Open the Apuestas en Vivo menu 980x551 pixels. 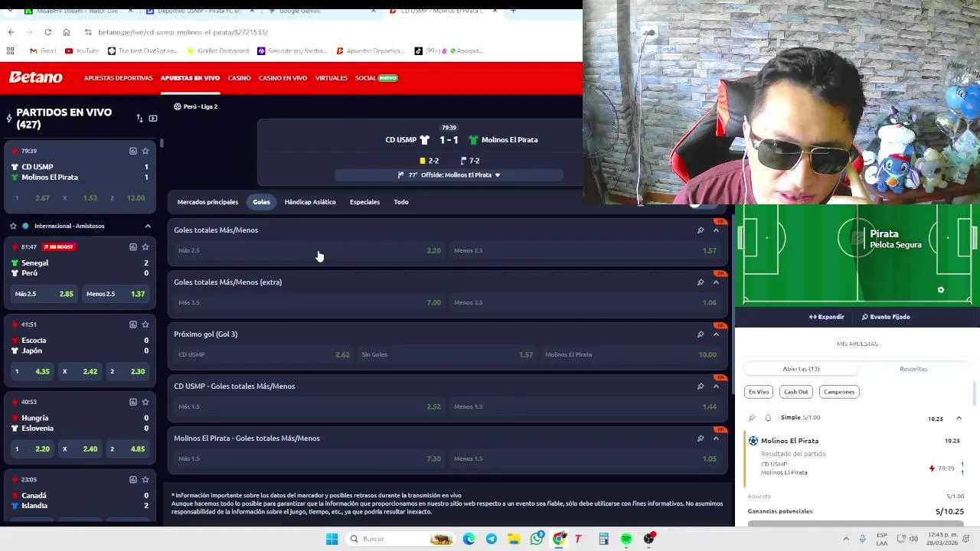point(190,78)
